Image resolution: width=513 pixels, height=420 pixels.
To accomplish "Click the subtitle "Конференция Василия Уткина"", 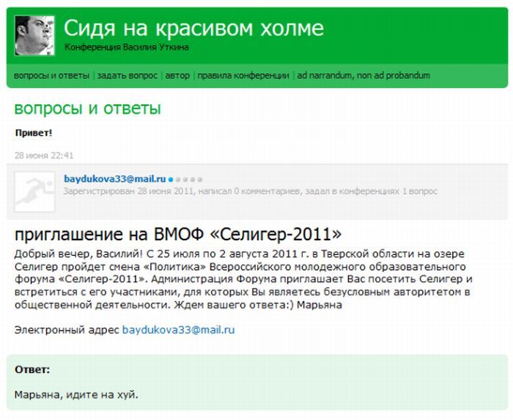I will pyautogui.click(x=126, y=48).
